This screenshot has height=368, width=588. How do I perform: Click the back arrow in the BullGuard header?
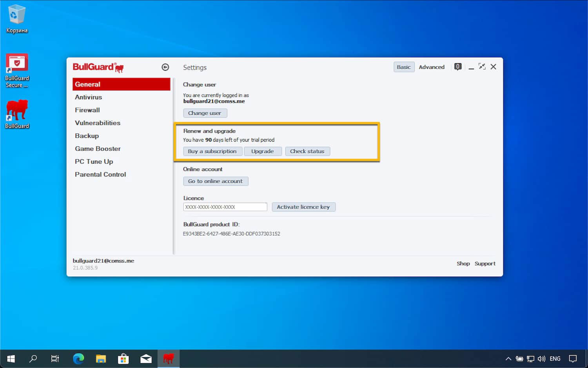tap(165, 67)
